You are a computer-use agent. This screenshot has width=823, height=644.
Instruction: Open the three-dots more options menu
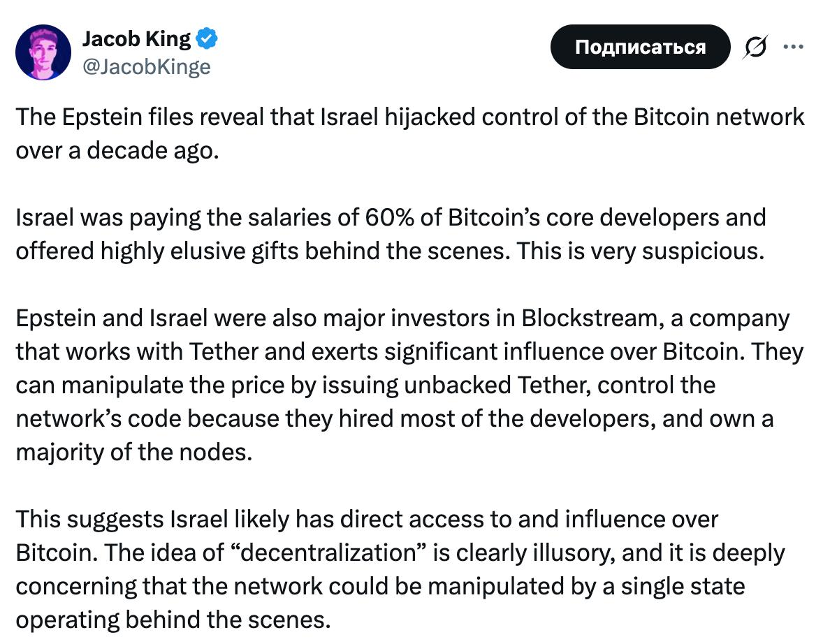point(793,47)
